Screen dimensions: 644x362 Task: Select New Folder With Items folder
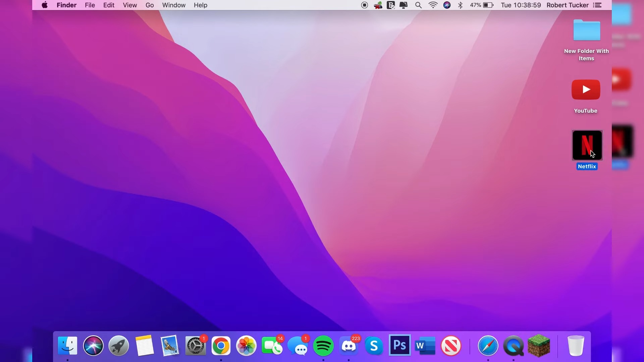586,31
